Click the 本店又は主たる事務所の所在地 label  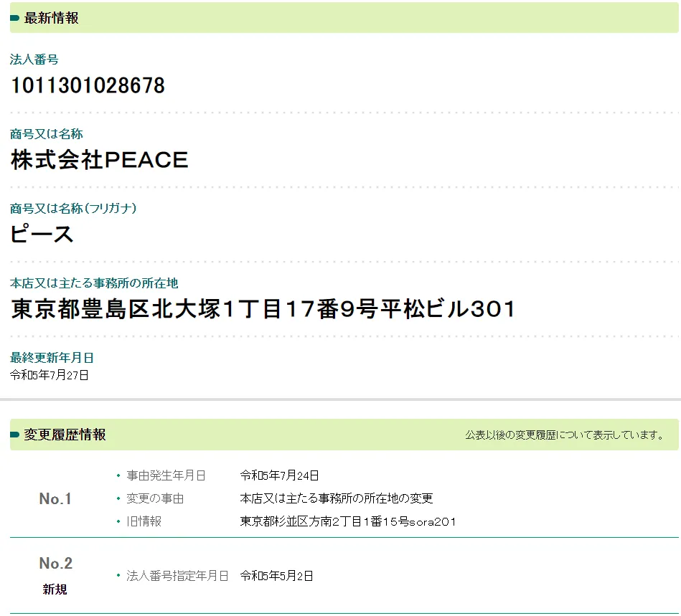coord(94,283)
